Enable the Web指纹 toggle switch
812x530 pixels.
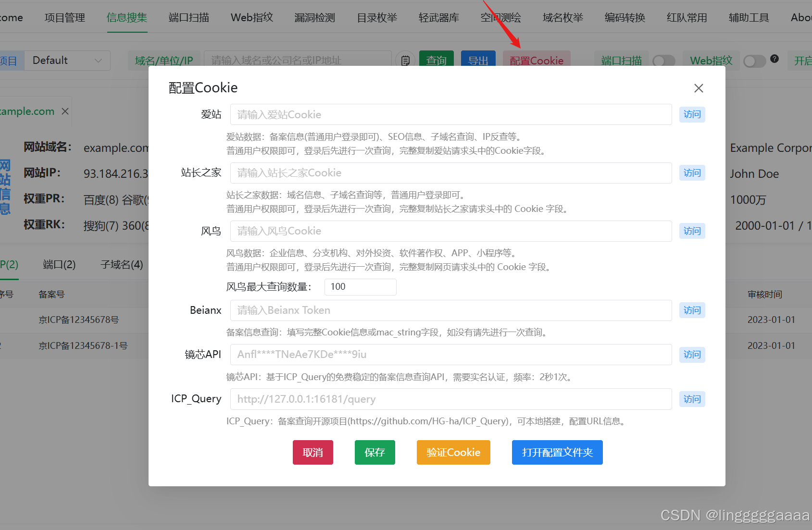click(x=754, y=61)
